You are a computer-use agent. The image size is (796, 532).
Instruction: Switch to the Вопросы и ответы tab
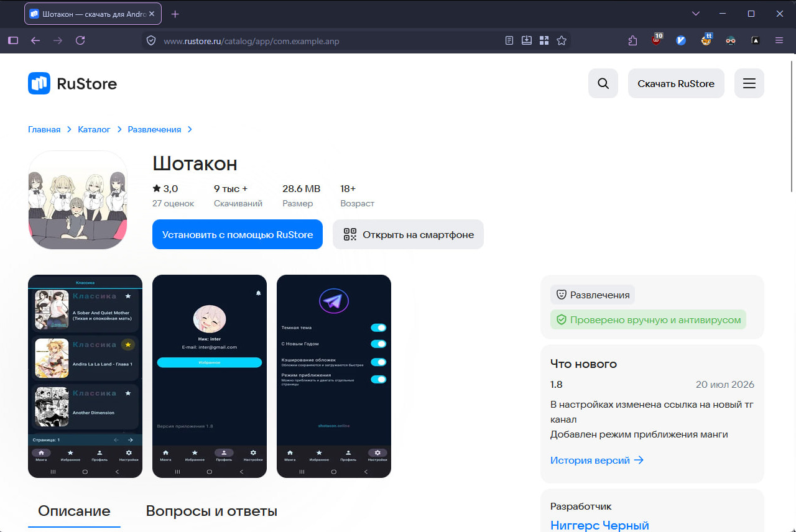coord(211,511)
